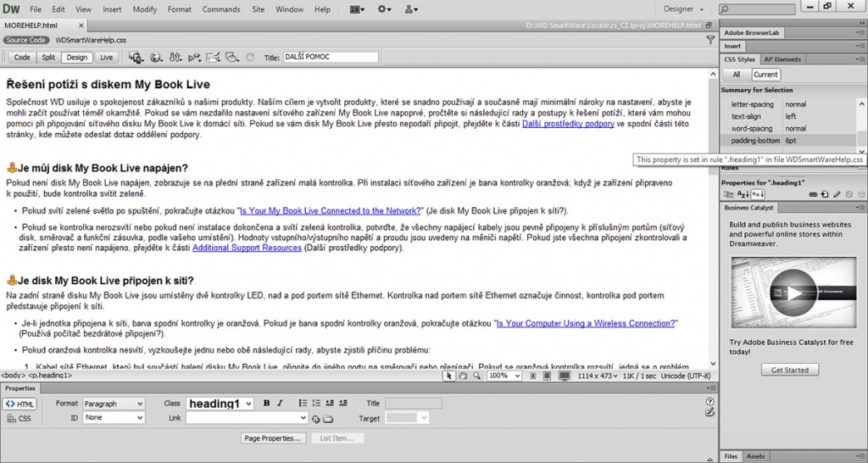Toggle Live view on
The height and width of the screenshot is (463, 868).
pyautogui.click(x=106, y=58)
